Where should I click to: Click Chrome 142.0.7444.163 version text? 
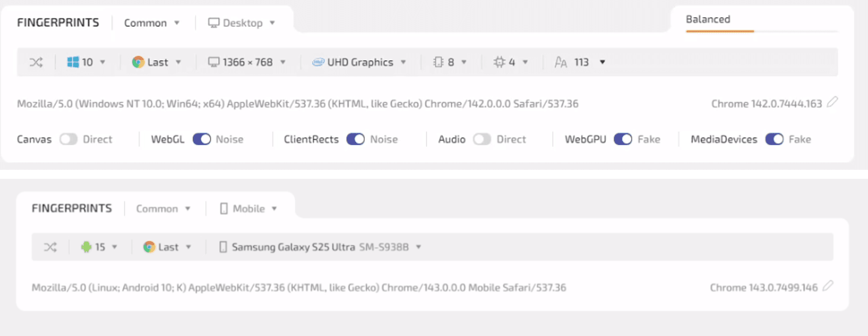767,104
